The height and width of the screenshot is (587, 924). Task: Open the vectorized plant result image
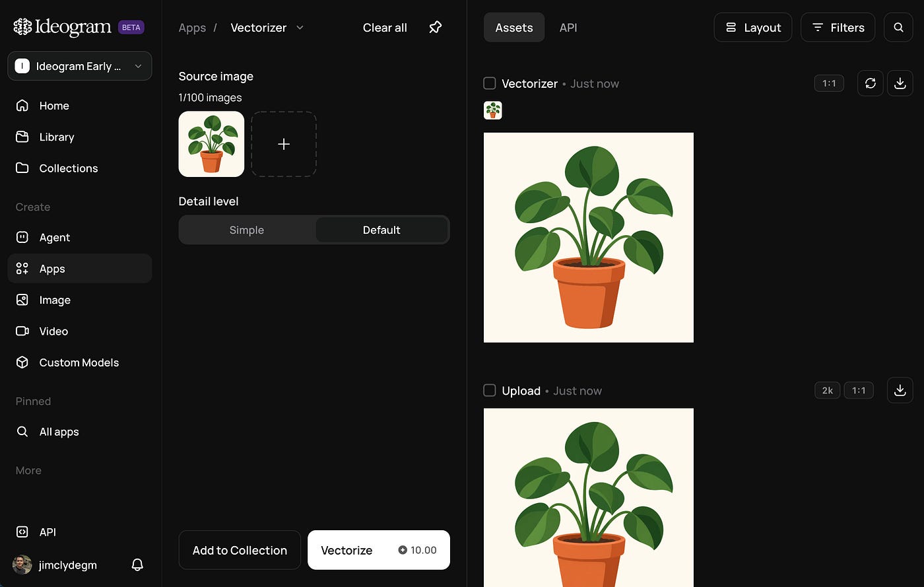click(x=589, y=238)
